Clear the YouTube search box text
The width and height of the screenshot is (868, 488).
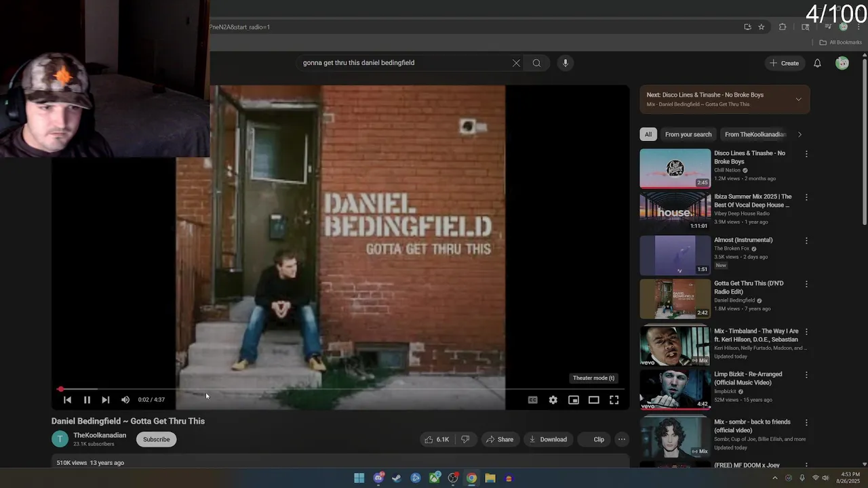tap(516, 63)
